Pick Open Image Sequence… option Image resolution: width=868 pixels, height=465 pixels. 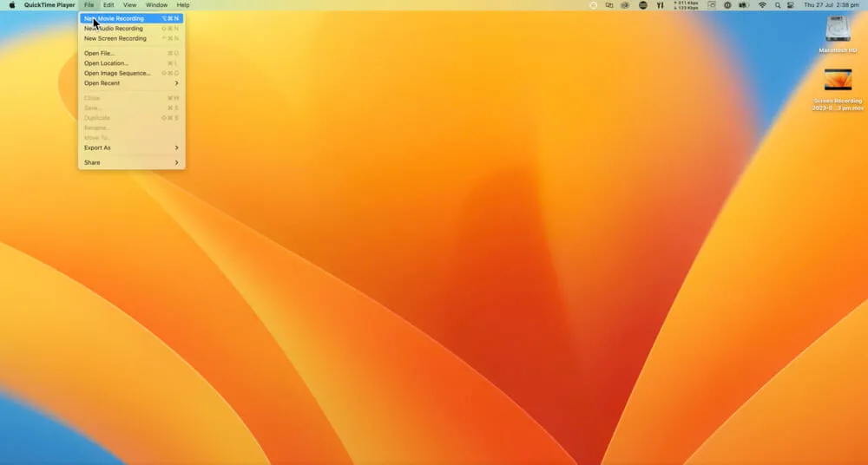[131, 73]
